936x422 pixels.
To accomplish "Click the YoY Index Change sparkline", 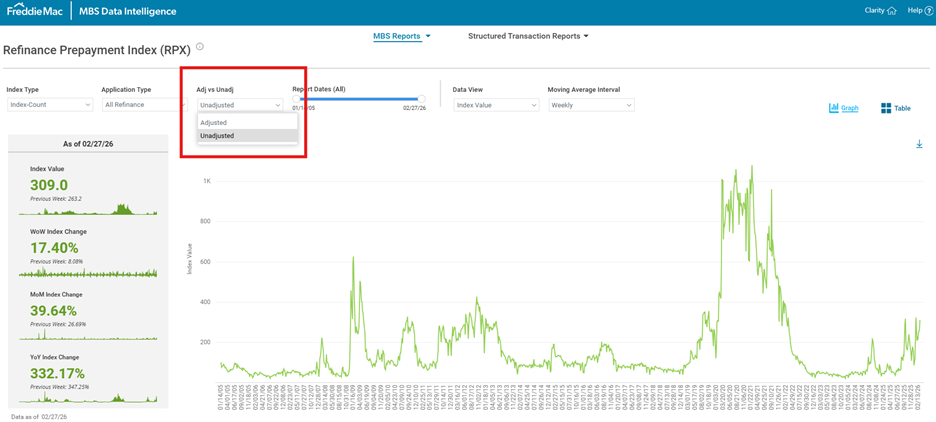I will [x=88, y=398].
